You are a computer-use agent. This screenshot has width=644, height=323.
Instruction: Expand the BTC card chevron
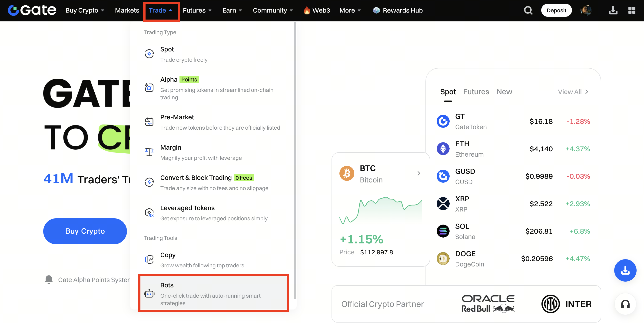(419, 173)
